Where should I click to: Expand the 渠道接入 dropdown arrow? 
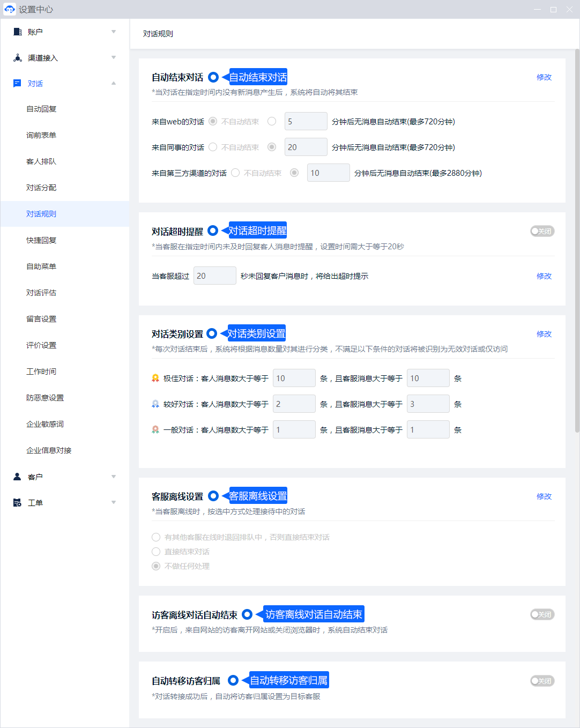pos(114,58)
